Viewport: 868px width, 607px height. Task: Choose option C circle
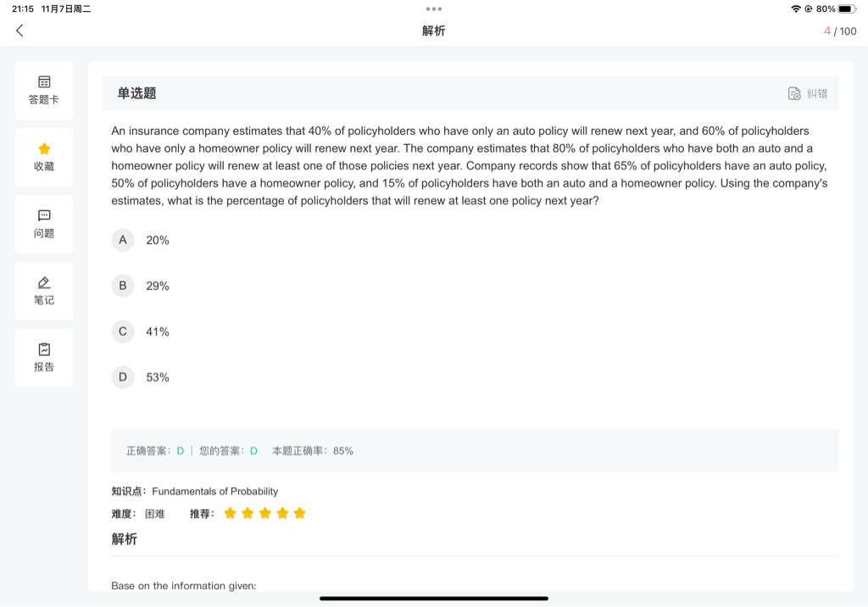123,331
